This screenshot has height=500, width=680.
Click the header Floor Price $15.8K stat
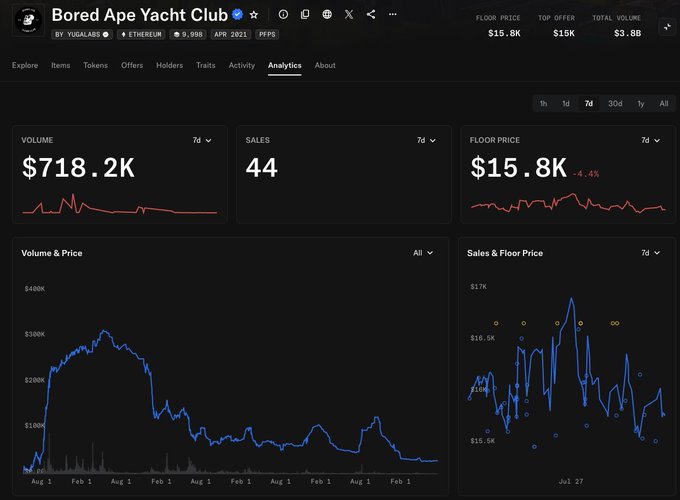tap(498, 26)
